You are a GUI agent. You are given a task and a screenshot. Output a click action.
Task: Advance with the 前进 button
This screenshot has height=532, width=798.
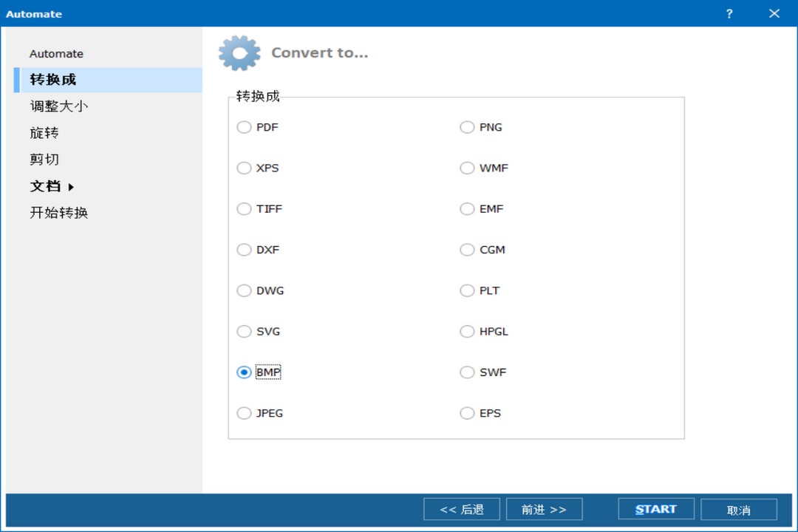[545, 508]
